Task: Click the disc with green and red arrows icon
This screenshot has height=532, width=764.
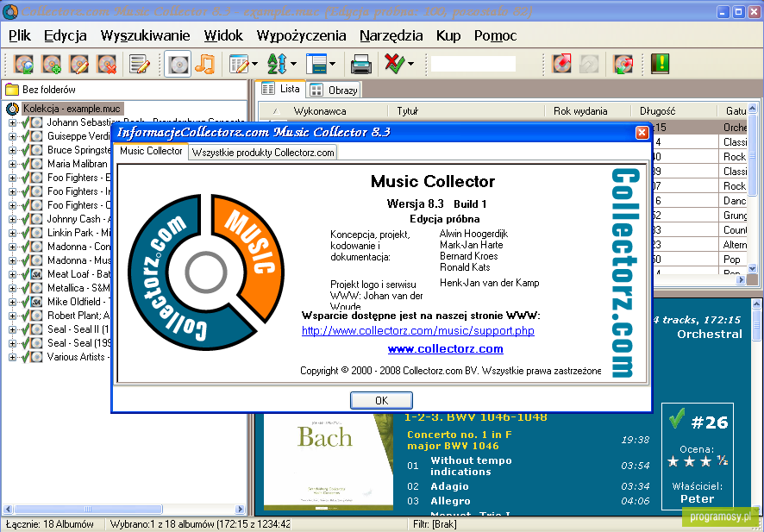Action: click(x=623, y=64)
